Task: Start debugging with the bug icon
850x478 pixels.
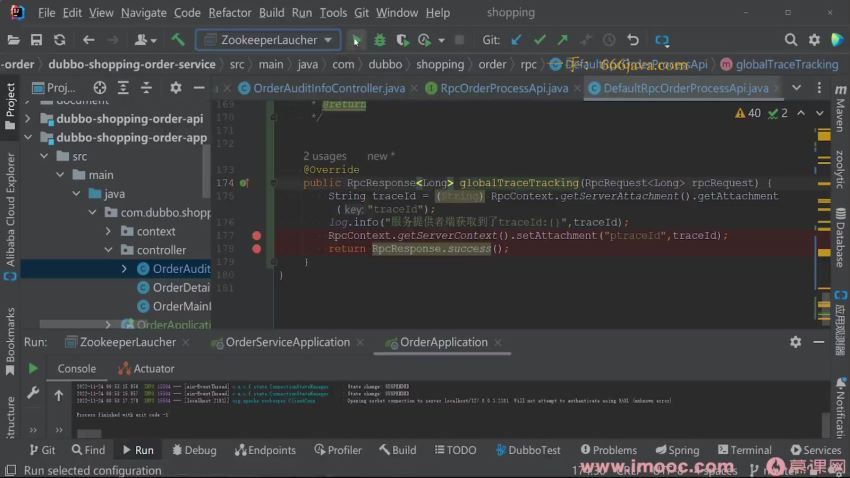Action: tap(379, 40)
